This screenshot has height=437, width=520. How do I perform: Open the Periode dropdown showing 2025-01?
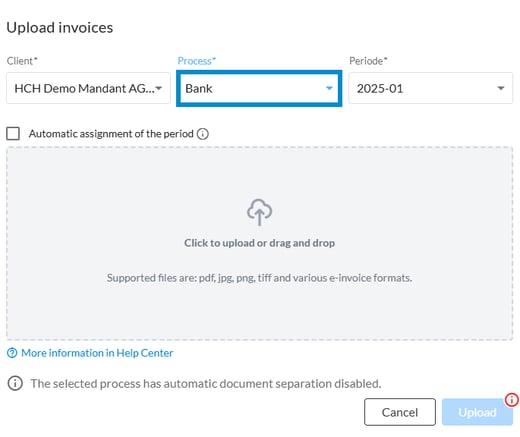click(x=431, y=88)
